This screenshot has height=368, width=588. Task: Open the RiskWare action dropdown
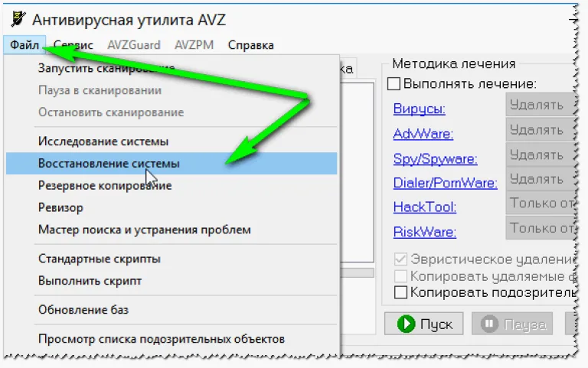(x=540, y=228)
